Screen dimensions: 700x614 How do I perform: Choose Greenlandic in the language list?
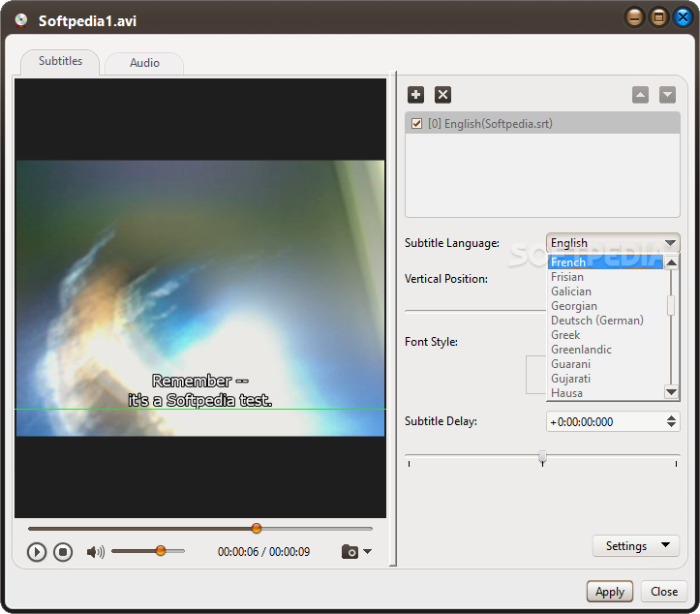605,350
